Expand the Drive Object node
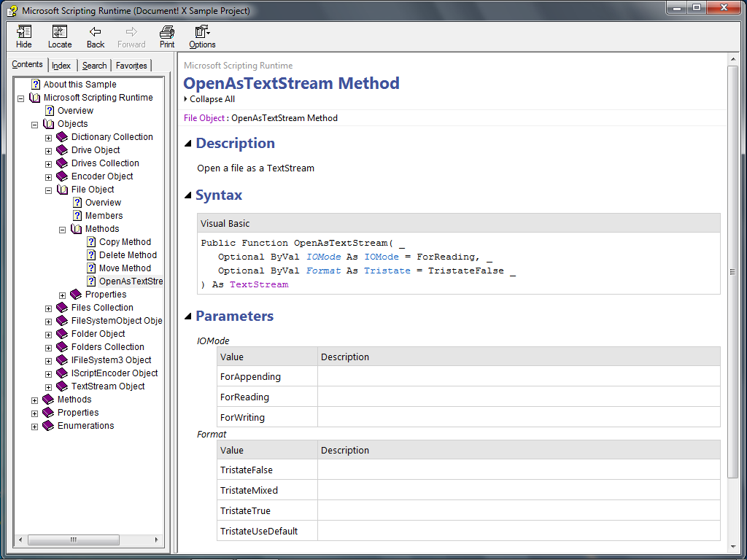 point(49,151)
